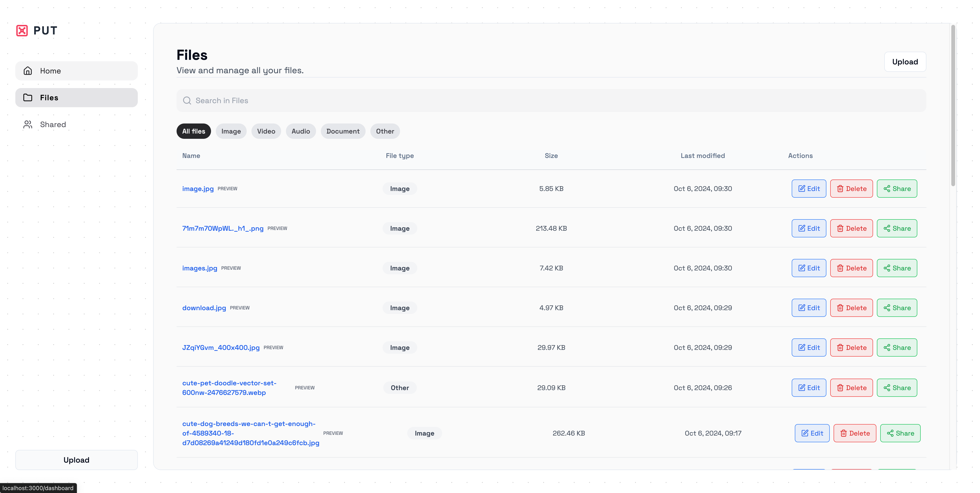The height and width of the screenshot is (493, 980).
Task: Delete the images.jpg file
Action: point(851,268)
